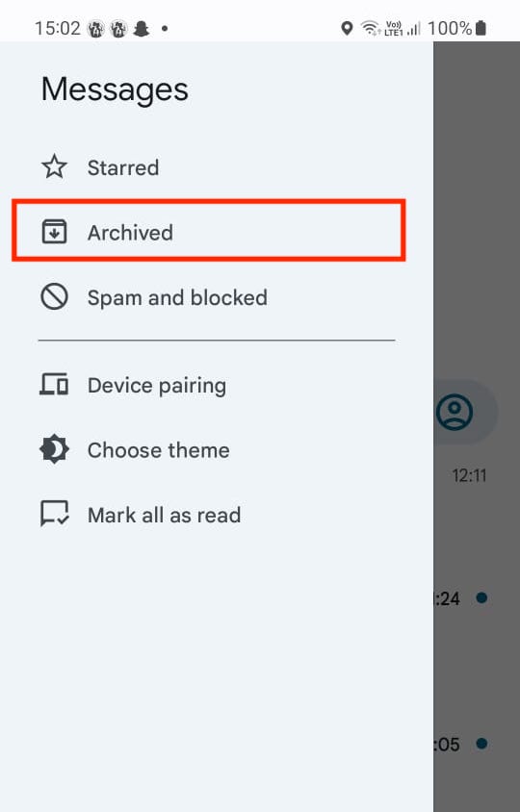Image resolution: width=520 pixels, height=812 pixels.
Task: Tap the archive box icon
Action: [54, 232]
